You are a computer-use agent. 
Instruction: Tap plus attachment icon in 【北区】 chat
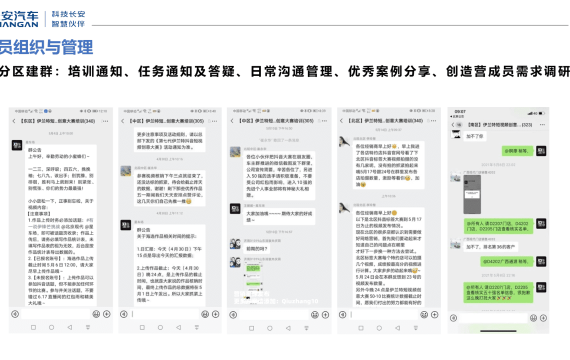point(434,315)
